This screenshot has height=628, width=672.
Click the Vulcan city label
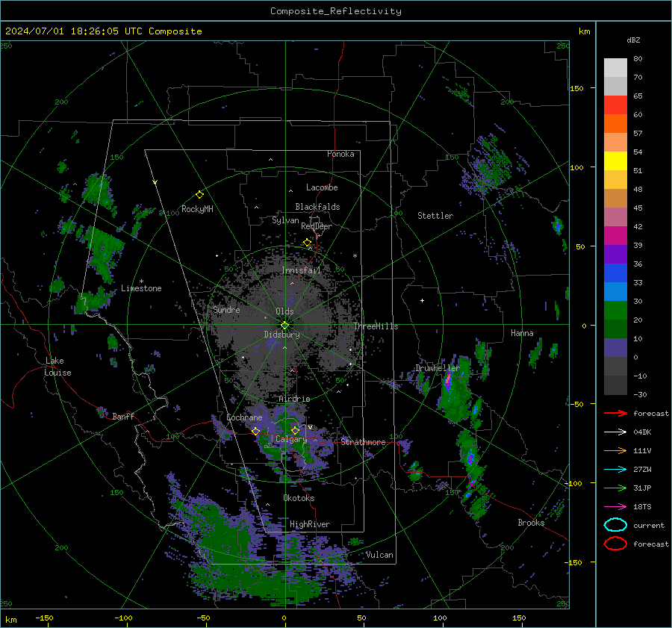tap(380, 555)
